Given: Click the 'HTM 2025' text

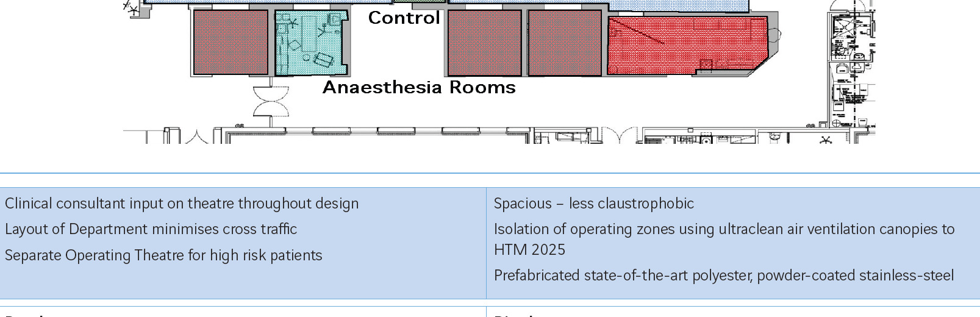Looking at the screenshot, I should click(x=530, y=250).
